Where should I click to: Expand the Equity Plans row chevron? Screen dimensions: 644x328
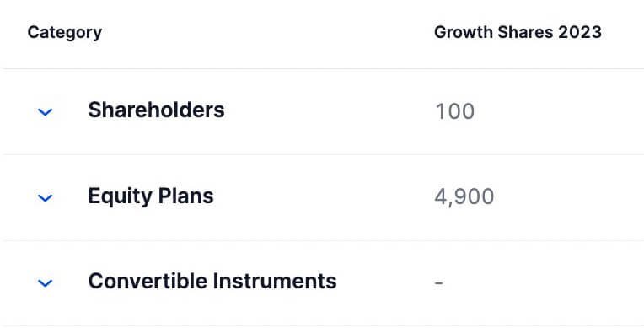46,197
